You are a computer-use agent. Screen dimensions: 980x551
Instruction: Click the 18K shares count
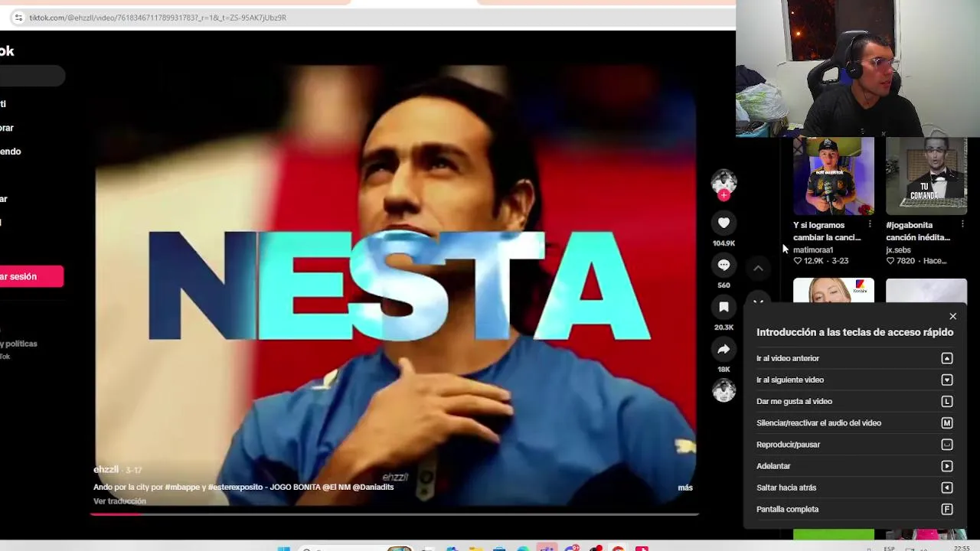pos(724,370)
